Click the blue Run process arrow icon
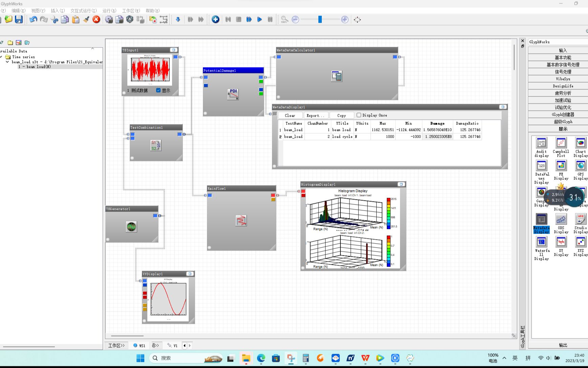 (x=178, y=19)
